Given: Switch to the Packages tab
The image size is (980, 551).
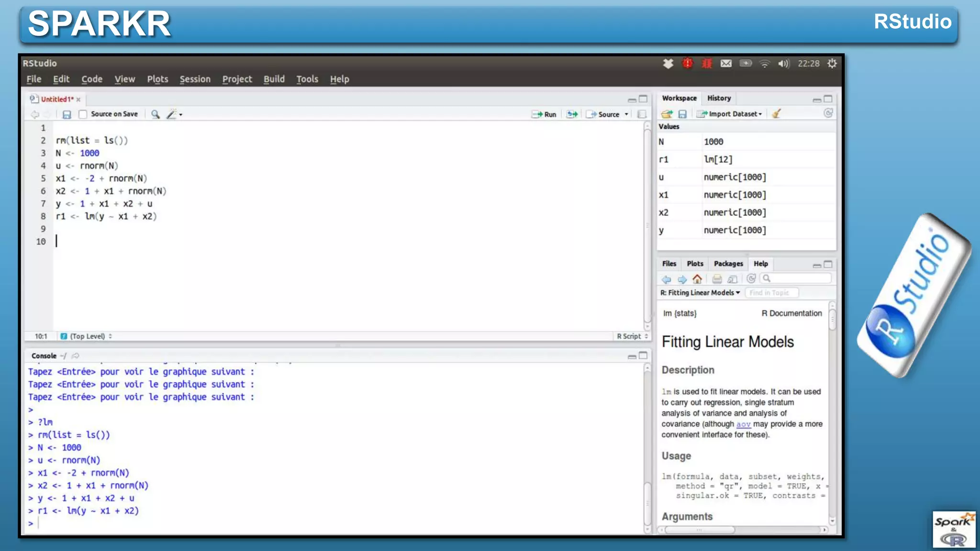Looking at the screenshot, I should point(728,264).
